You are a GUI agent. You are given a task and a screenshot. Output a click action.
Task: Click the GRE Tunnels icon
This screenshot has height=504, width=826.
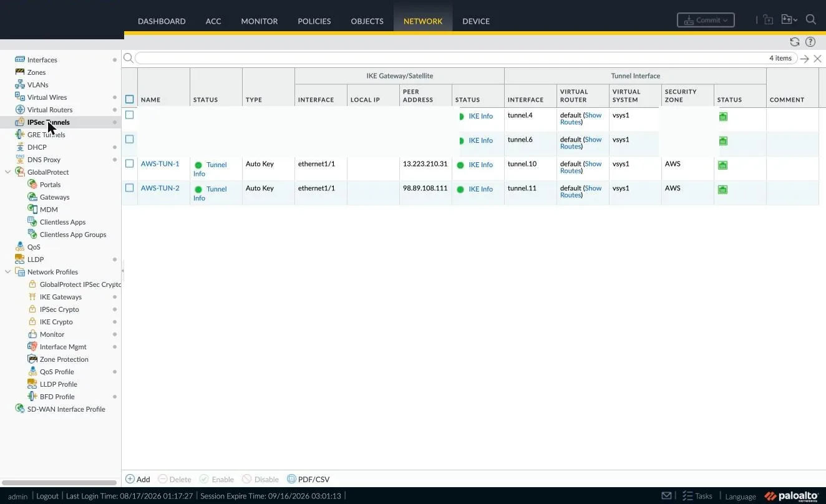[20, 135]
